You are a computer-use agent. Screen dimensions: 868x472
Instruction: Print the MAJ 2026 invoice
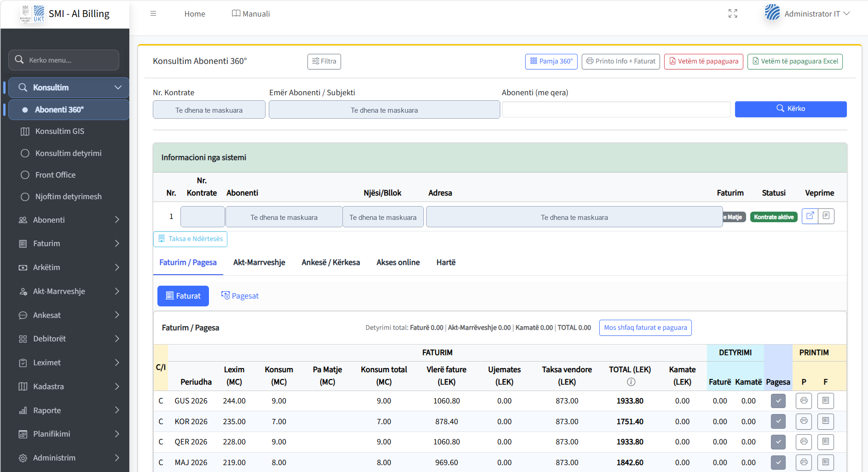click(x=804, y=462)
